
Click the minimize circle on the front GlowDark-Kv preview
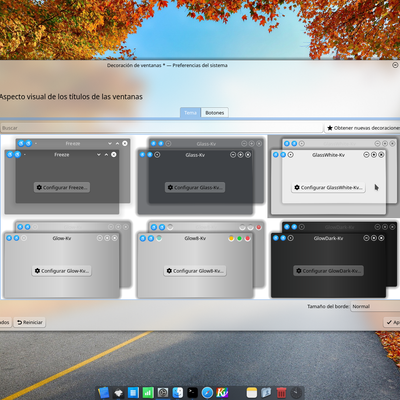tap(366, 238)
